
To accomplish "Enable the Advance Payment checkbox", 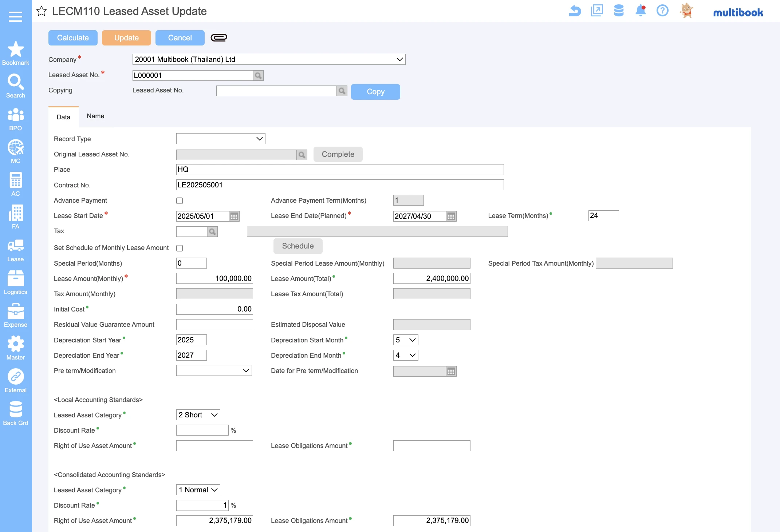I will pos(180,201).
